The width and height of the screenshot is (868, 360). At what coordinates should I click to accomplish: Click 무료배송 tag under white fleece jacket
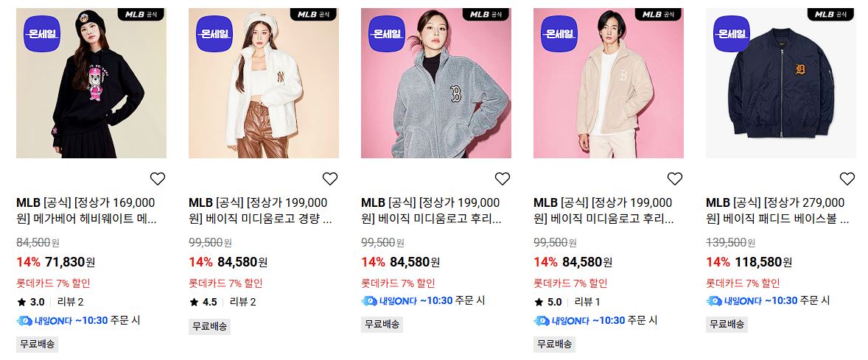pos(210,326)
